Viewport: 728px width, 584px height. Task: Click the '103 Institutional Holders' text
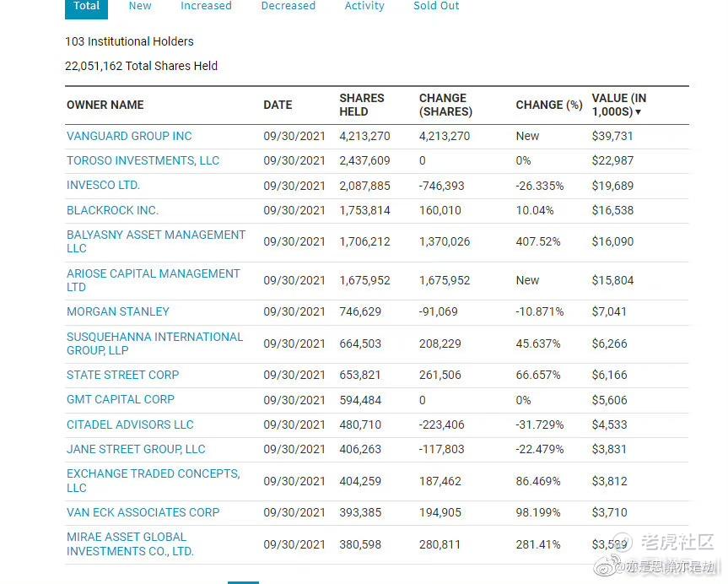point(129,41)
